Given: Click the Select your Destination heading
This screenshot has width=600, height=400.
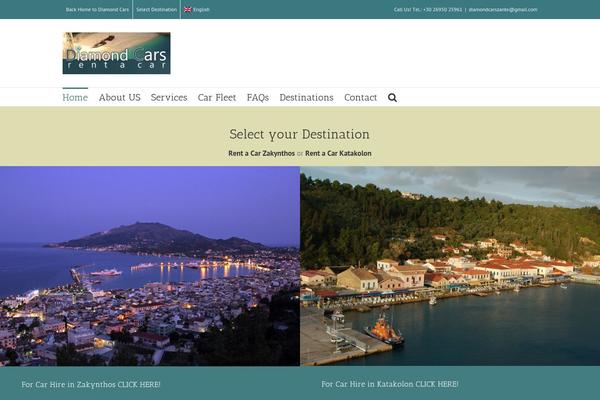Looking at the screenshot, I should tap(300, 134).
